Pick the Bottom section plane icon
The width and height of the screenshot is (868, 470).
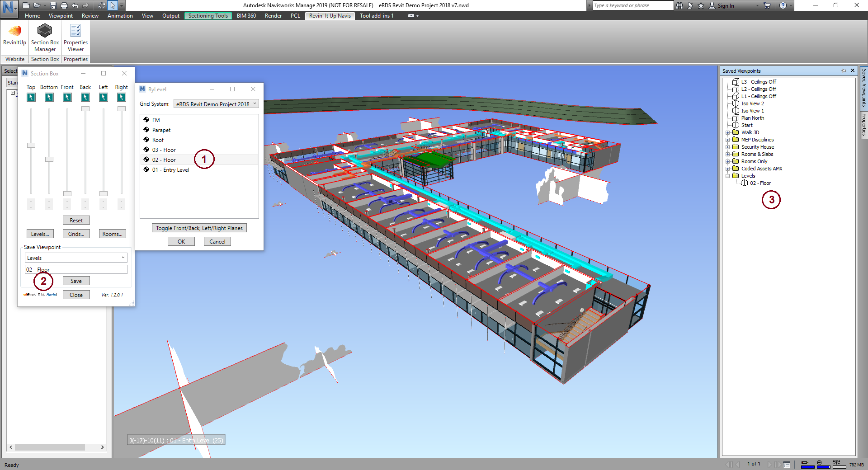(x=49, y=97)
